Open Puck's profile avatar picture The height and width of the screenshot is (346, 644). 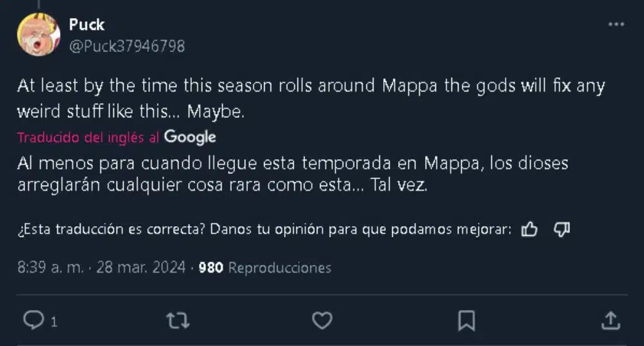click(x=39, y=34)
